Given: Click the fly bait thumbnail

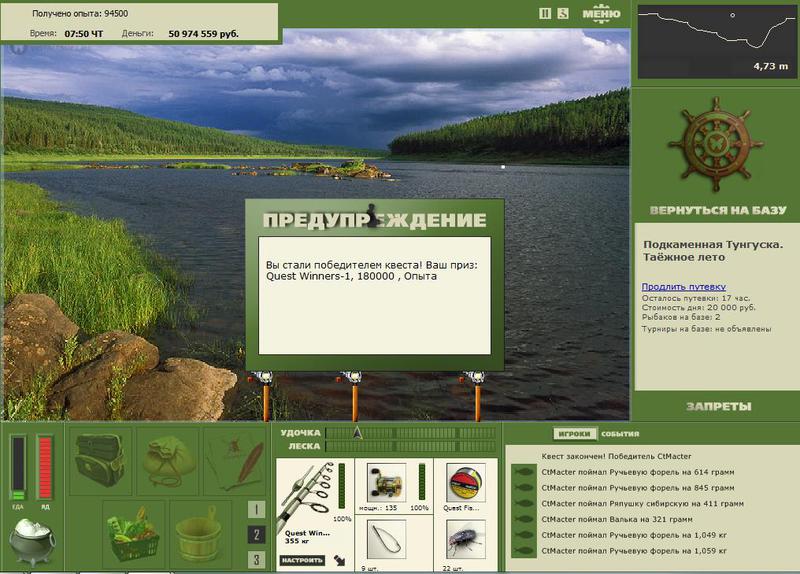Looking at the screenshot, I should click(x=465, y=539).
